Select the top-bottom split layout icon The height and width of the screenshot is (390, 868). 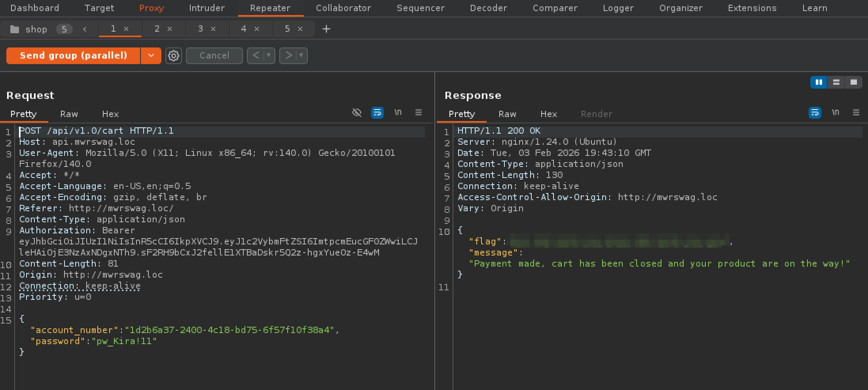point(836,82)
